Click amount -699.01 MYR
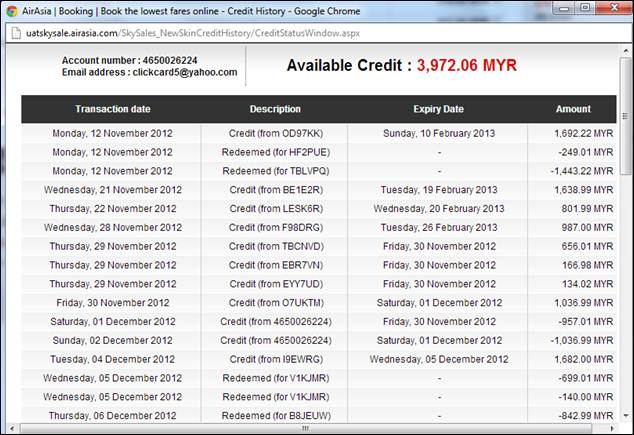 click(586, 378)
